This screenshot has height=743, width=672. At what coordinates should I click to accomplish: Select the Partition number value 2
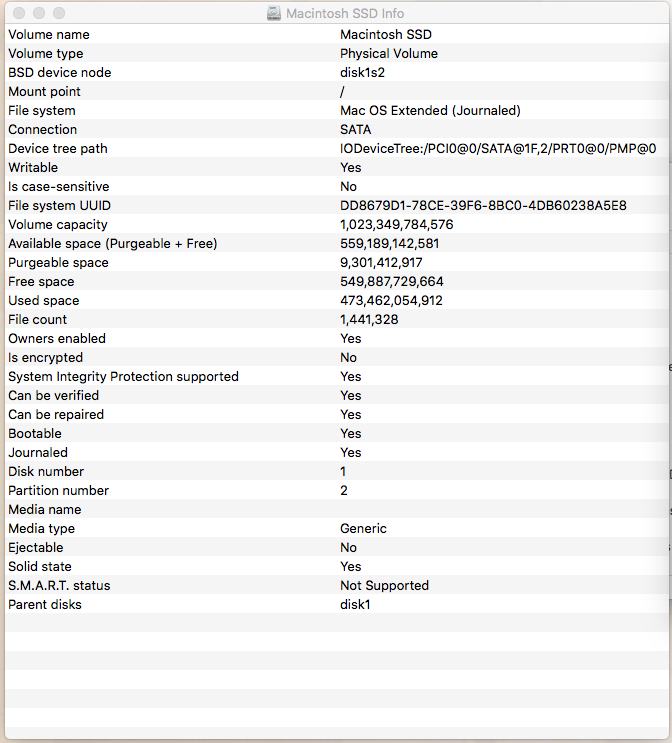344,489
